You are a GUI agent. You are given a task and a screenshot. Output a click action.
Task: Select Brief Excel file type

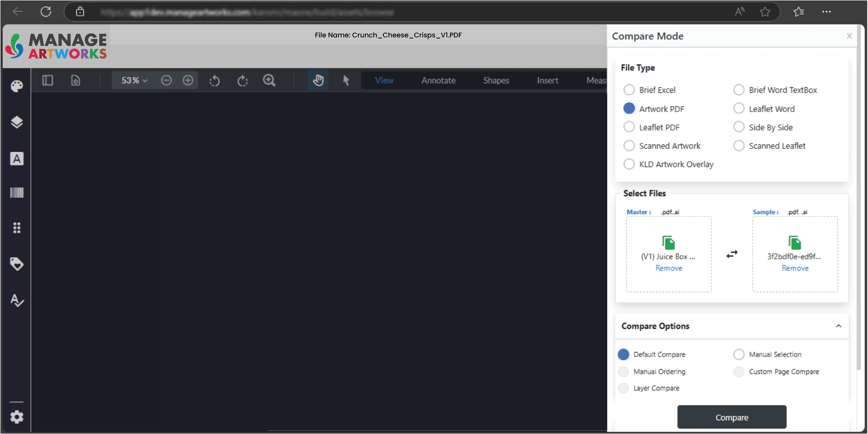coord(629,90)
